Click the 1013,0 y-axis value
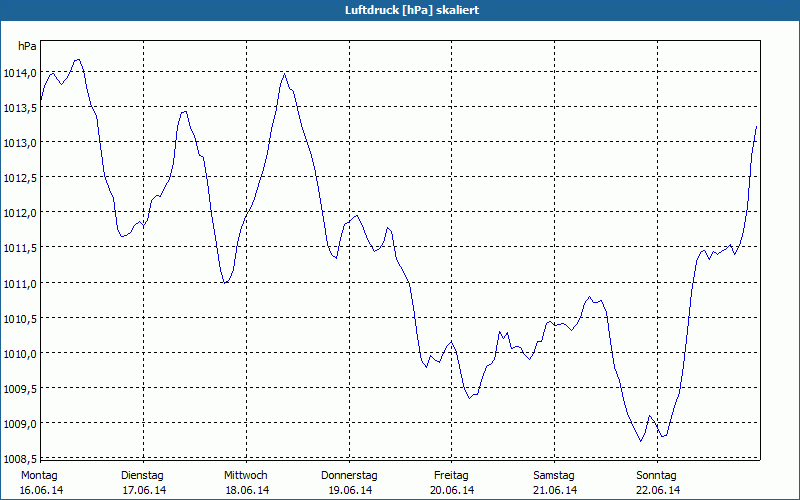The width and height of the screenshot is (800, 500). [x=20, y=143]
